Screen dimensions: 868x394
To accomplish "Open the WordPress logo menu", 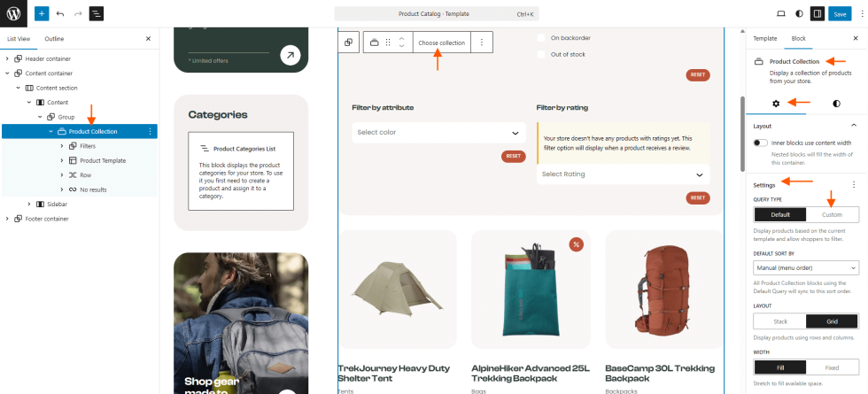I will [x=14, y=14].
